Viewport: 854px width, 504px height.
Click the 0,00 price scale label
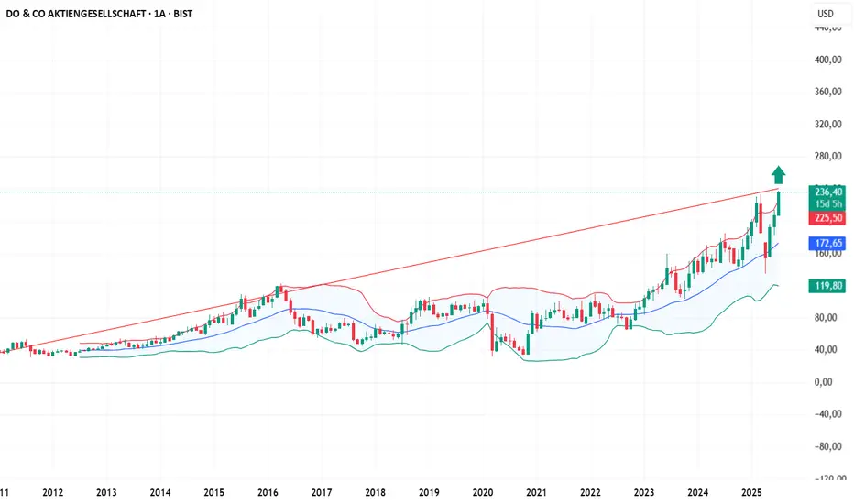[x=823, y=382]
